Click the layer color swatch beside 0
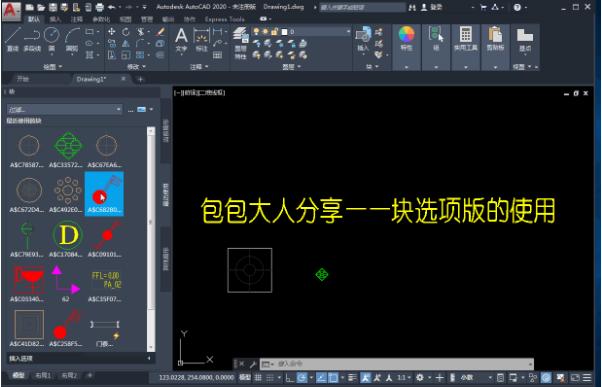 tap(284, 31)
